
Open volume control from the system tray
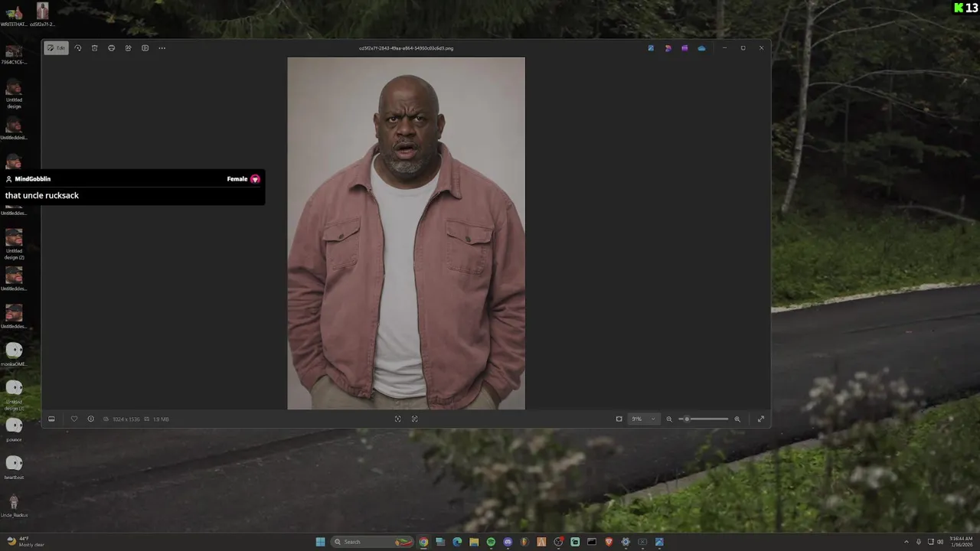click(x=940, y=542)
